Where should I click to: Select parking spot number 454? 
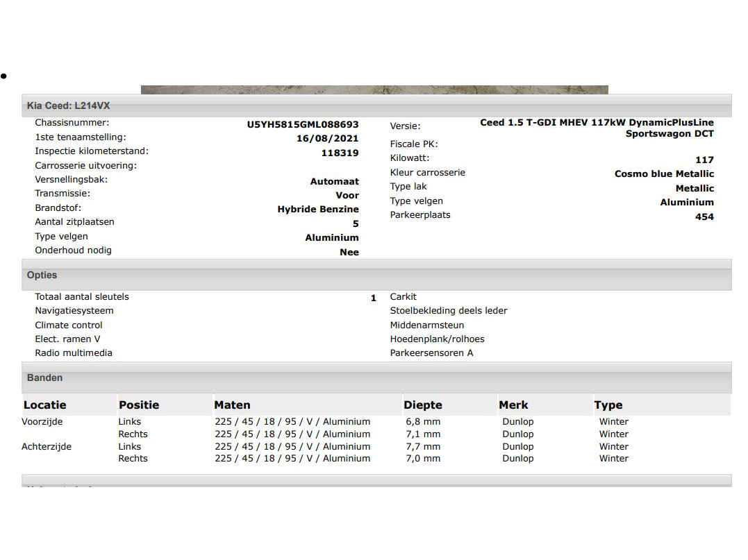click(704, 217)
